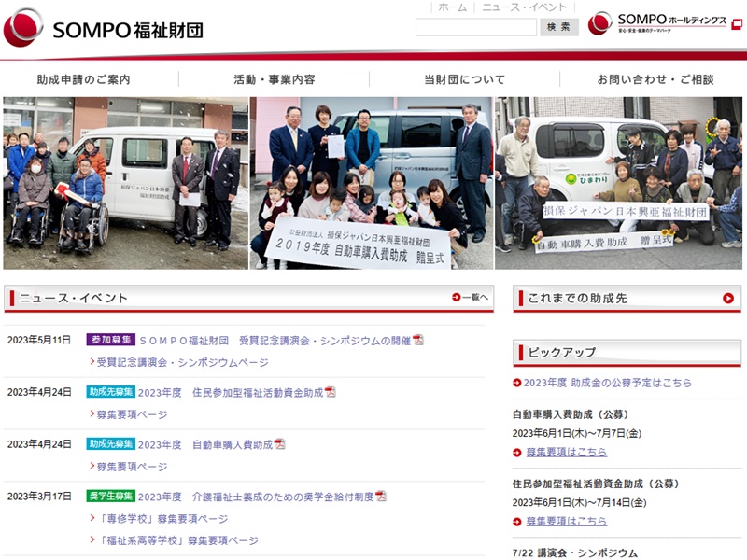Click 住民参加型福祉活動資金助成（公募） heading
Screen dimensions: 747x560
point(596,483)
